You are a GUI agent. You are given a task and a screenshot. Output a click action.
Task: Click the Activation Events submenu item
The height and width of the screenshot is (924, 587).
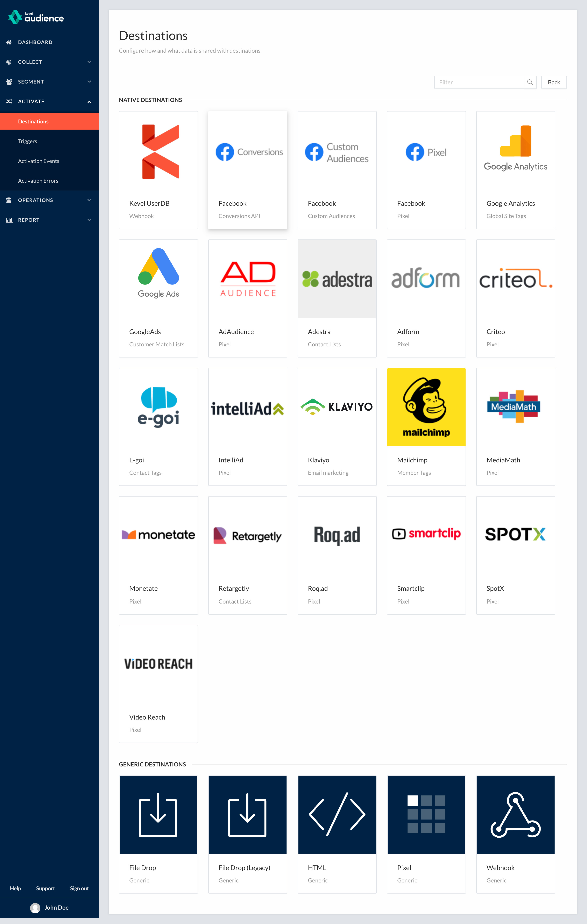[x=38, y=161]
